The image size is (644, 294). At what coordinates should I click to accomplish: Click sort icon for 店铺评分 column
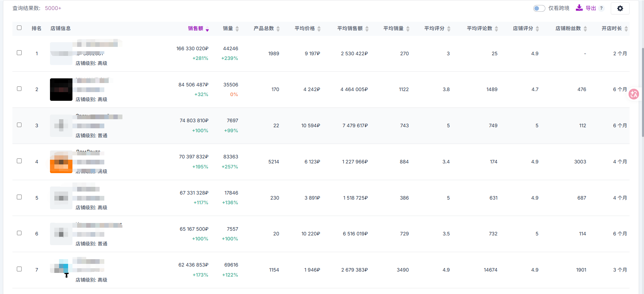click(x=537, y=29)
